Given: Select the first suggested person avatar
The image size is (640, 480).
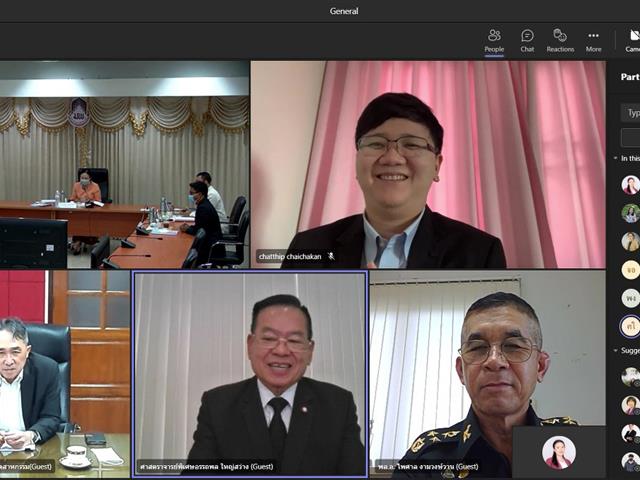Looking at the screenshot, I should (631, 377).
